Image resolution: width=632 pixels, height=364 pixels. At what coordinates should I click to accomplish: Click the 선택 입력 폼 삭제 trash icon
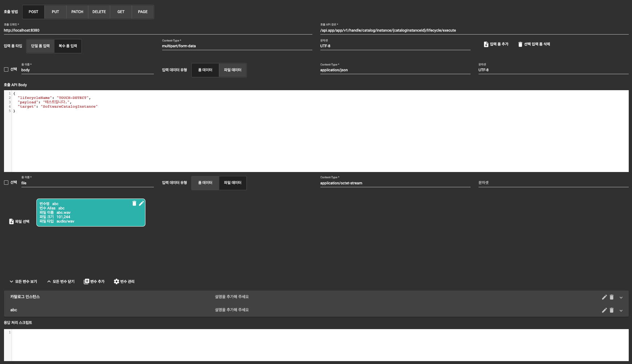coord(520,44)
